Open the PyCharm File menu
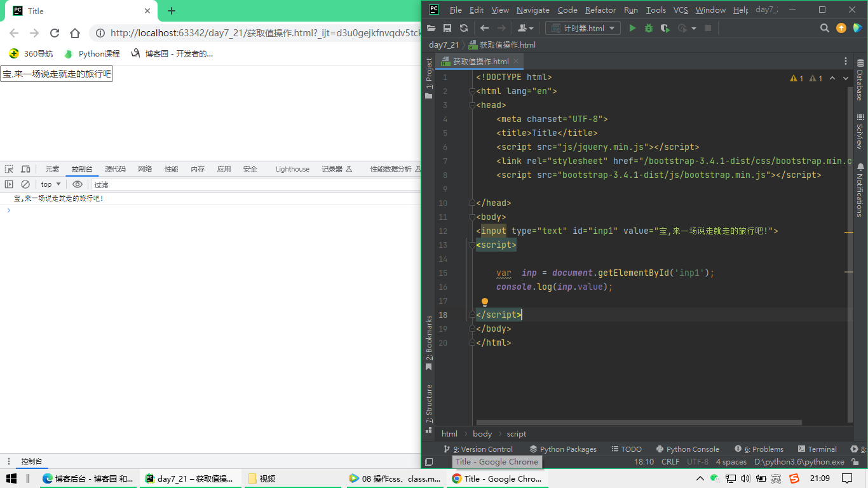This screenshot has width=868, height=488. 456,10
